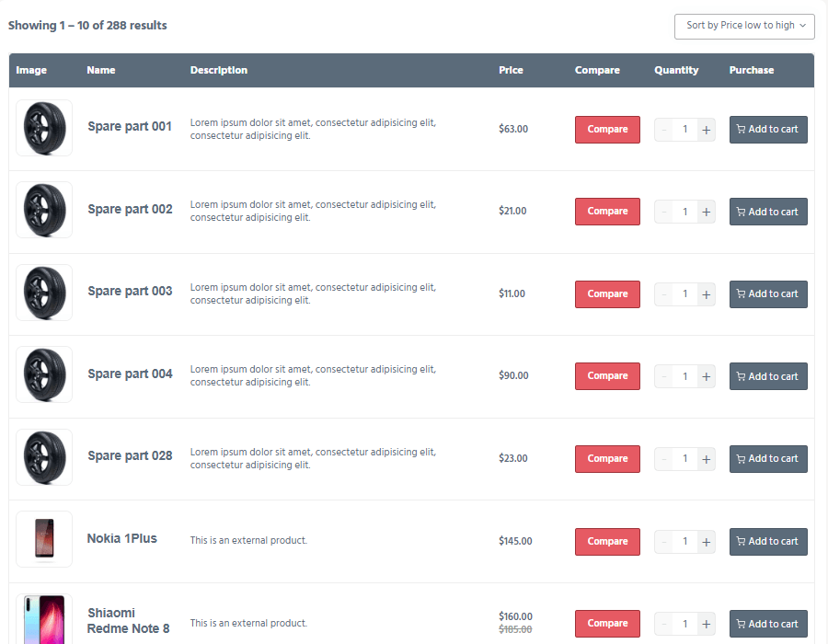
Task: Add Spare part 001 to cart
Action: tap(768, 130)
